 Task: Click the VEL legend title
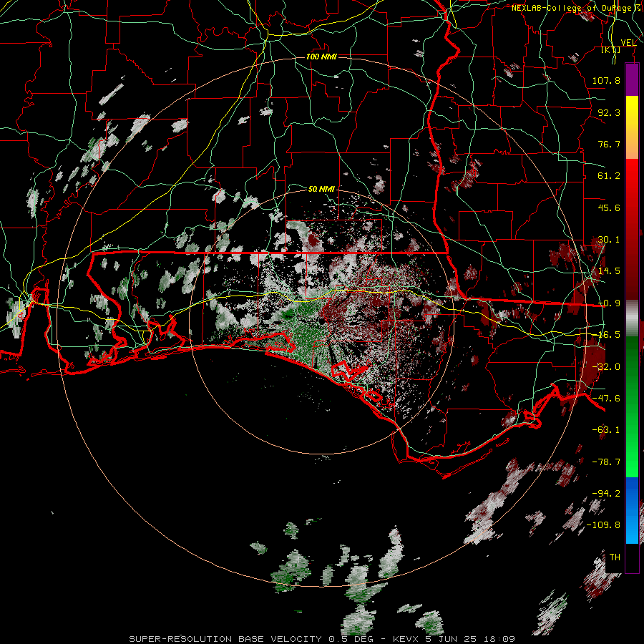628,42
